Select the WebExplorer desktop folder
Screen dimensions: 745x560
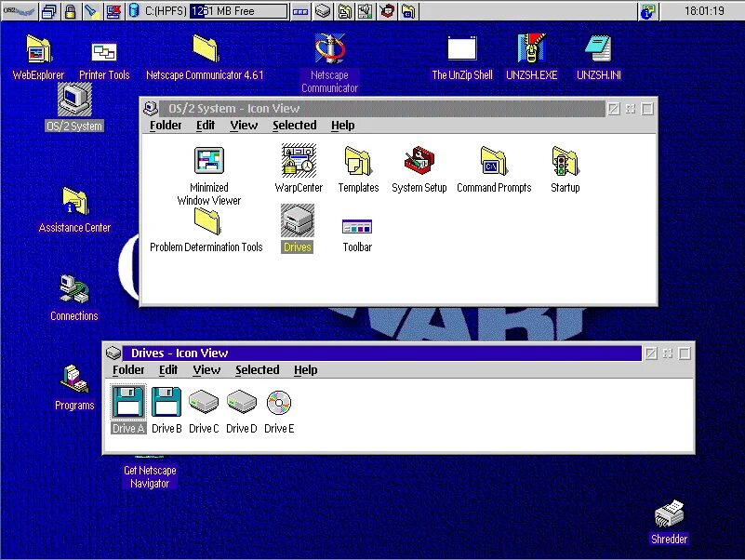point(38,57)
